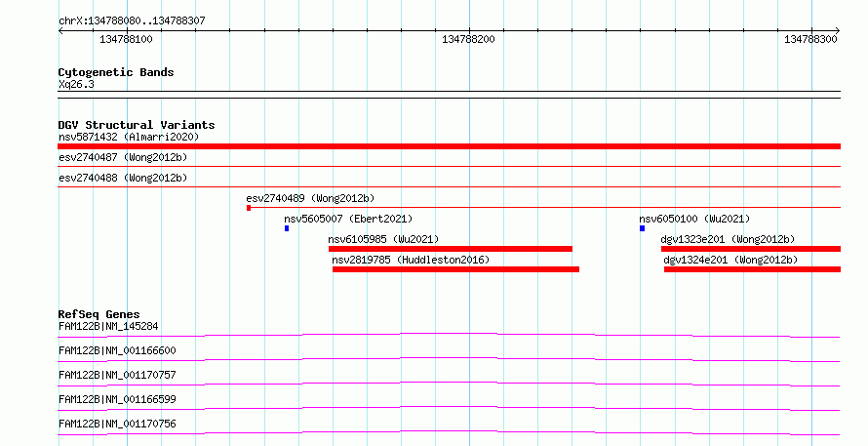Click the 134788100 ruler position label

click(126, 39)
